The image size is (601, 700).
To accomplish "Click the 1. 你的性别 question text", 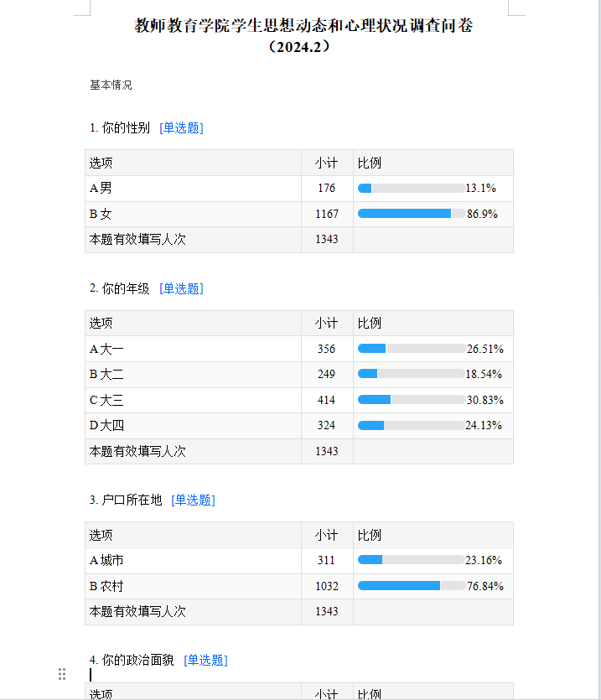I will 120,128.
